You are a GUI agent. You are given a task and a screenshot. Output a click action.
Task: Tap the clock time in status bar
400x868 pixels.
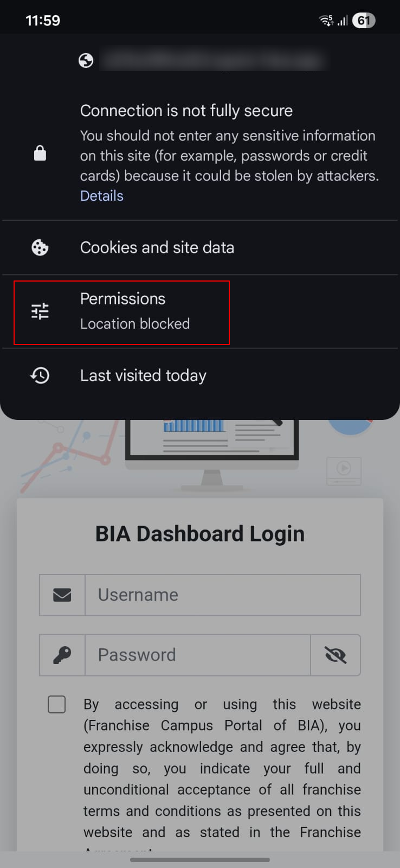43,21
